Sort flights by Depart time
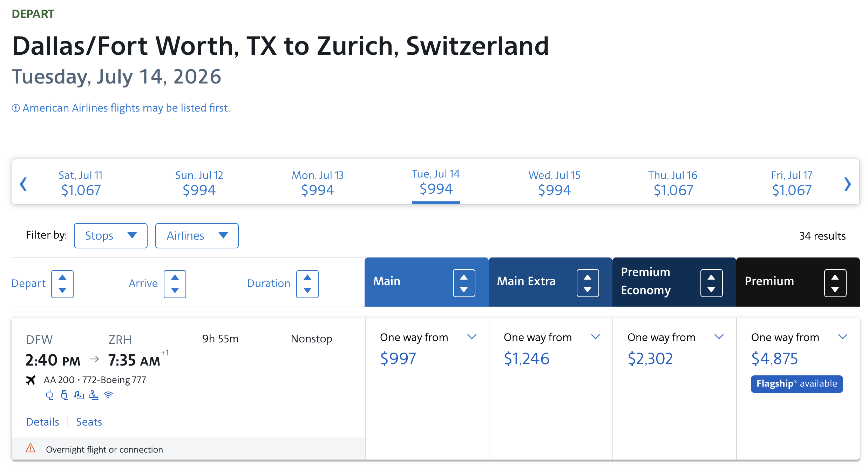 click(62, 284)
